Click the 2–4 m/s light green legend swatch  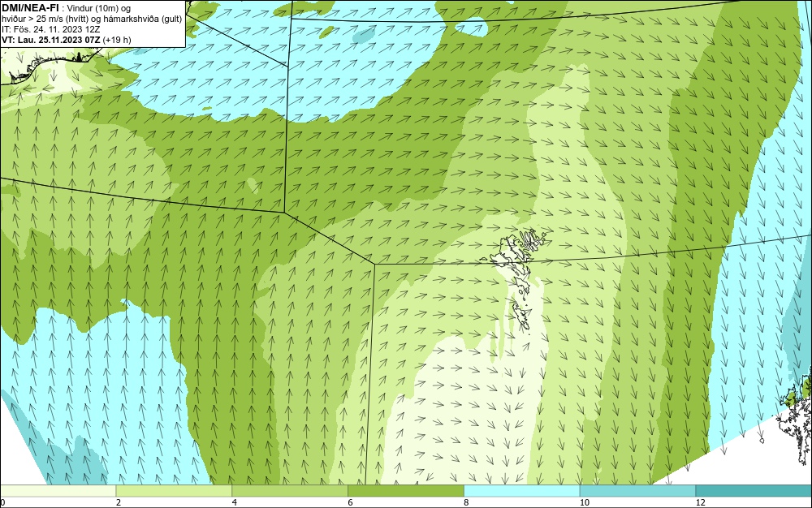pyautogui.click(x=174, y=491)
